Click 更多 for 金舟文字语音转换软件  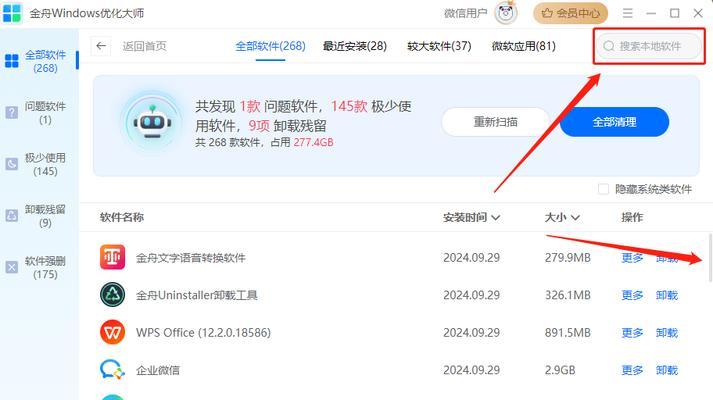[632, 258]
